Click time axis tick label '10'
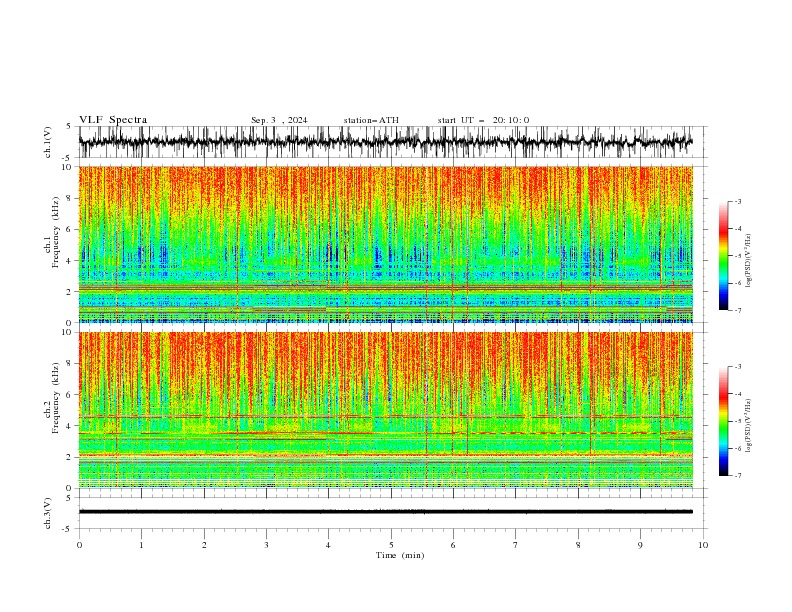This screenshot has width=792, height=612. point(703,545)
